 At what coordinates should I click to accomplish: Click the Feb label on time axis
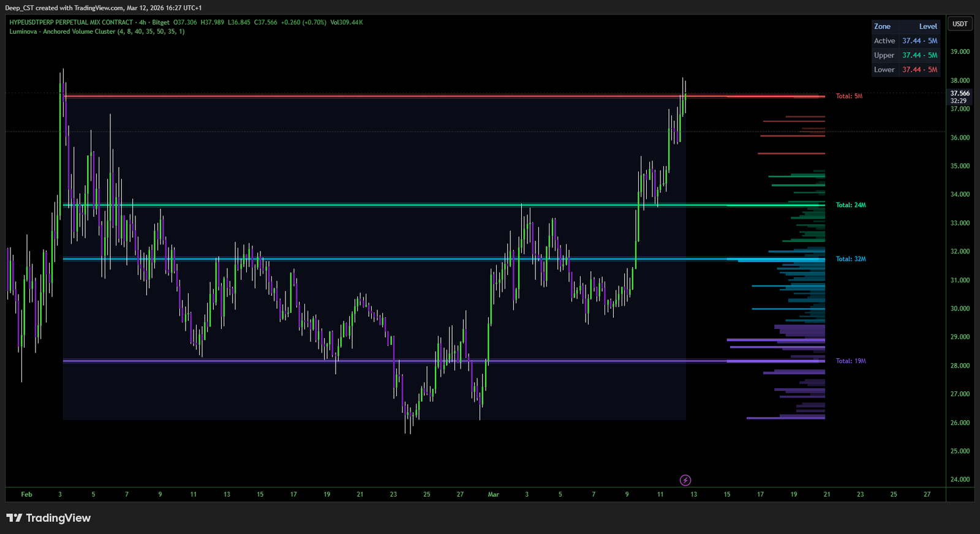tap(26, 494)
